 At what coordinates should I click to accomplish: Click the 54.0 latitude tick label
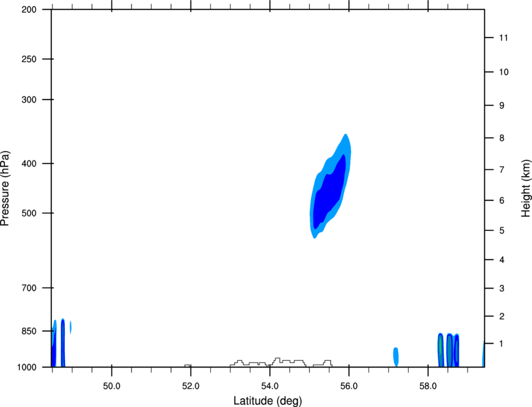(270, 386)
